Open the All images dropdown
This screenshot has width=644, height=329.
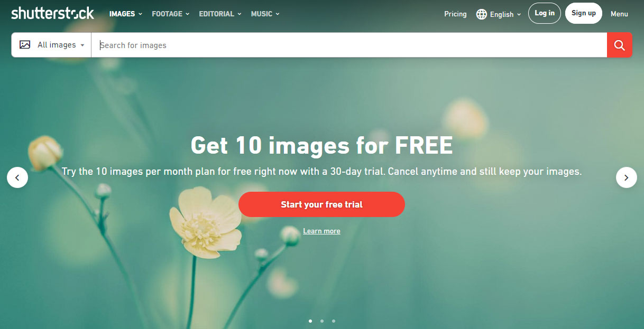[x=52, y=45]
